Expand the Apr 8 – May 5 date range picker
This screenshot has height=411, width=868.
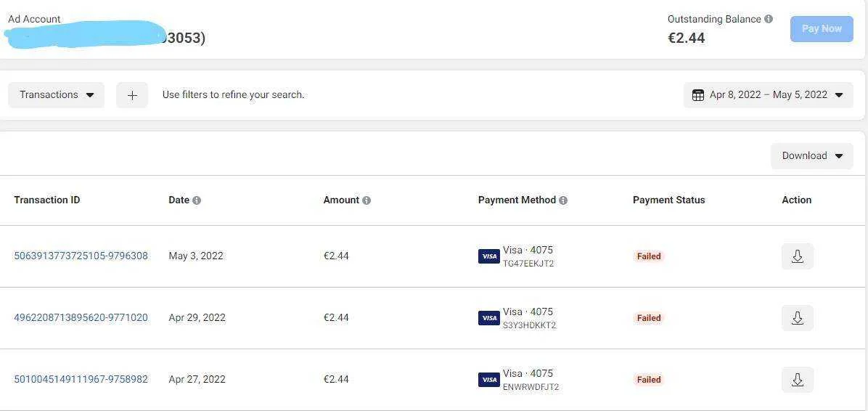pos(769,95)
